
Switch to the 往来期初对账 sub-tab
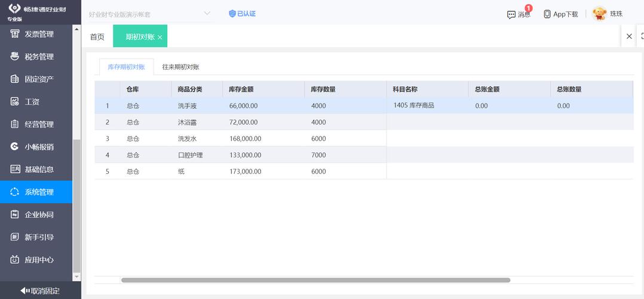click(x=180, y=67)
